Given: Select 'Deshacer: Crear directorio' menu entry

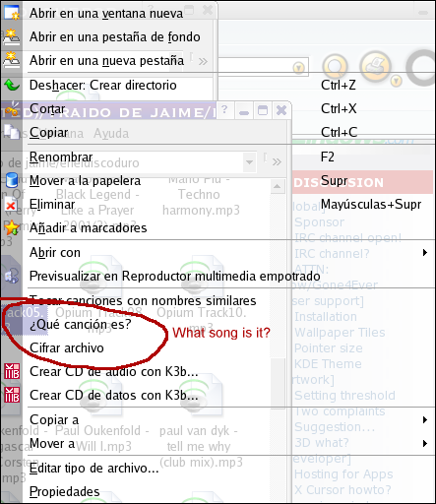Looking at the screenshot, I should click(x=218, y=86).
